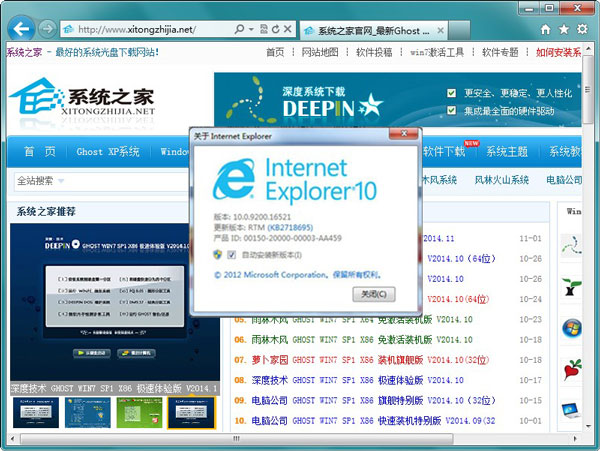Select the highlighted fourth slideshow thumbnail
The width and height of the screenshot is (600, 451).
[x=191, y=412]
